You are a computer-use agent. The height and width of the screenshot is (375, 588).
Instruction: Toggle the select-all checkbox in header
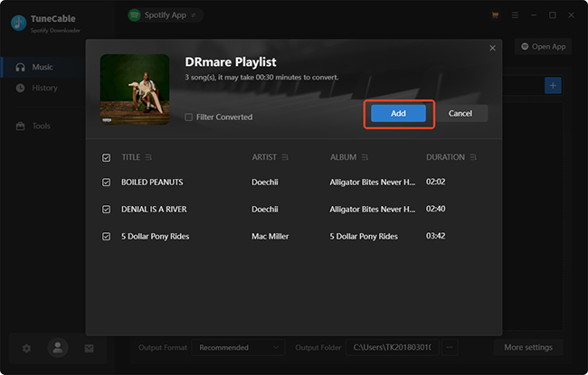107,158
